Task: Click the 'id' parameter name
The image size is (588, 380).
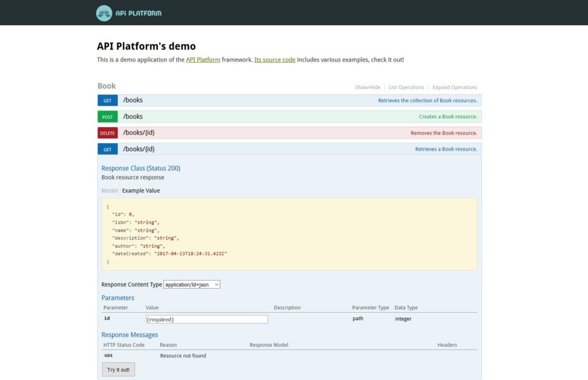Action: (107, 318)
